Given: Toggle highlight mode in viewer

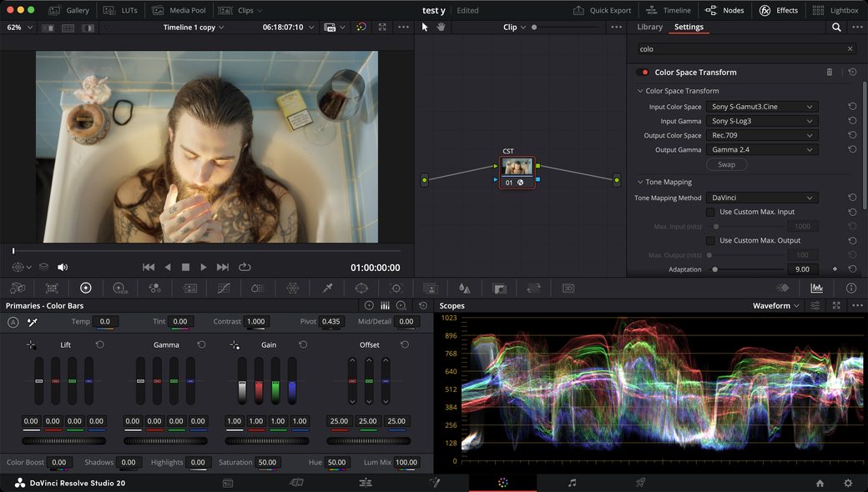Looking at the screenshot, I should pyautogui.click(x=88, y=28).
